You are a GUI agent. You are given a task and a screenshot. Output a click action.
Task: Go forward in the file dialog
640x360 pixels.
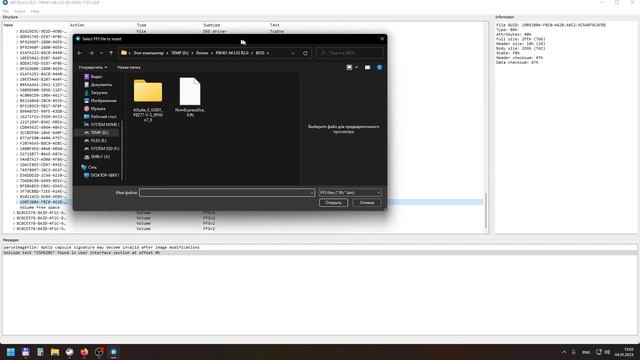pos(91,53)
